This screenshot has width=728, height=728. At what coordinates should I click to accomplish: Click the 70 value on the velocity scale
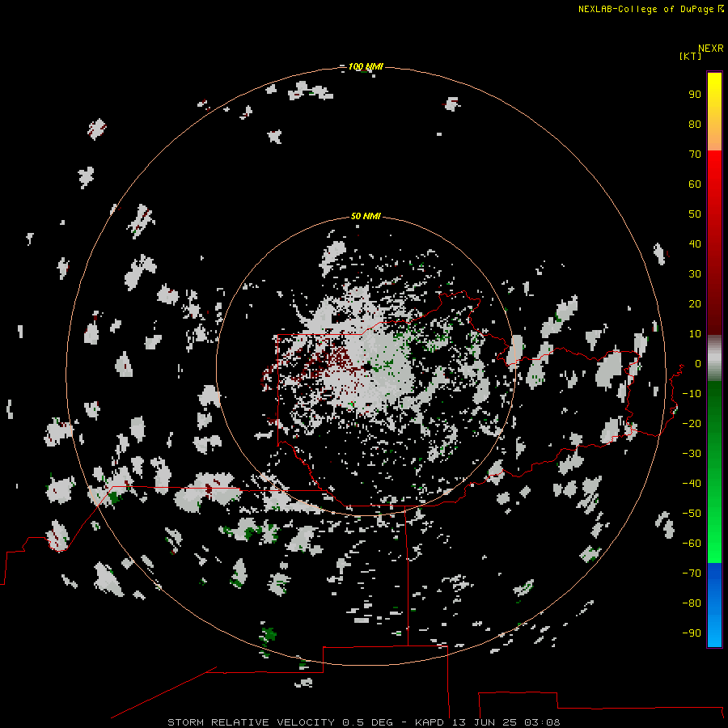(x=695, y=154)
